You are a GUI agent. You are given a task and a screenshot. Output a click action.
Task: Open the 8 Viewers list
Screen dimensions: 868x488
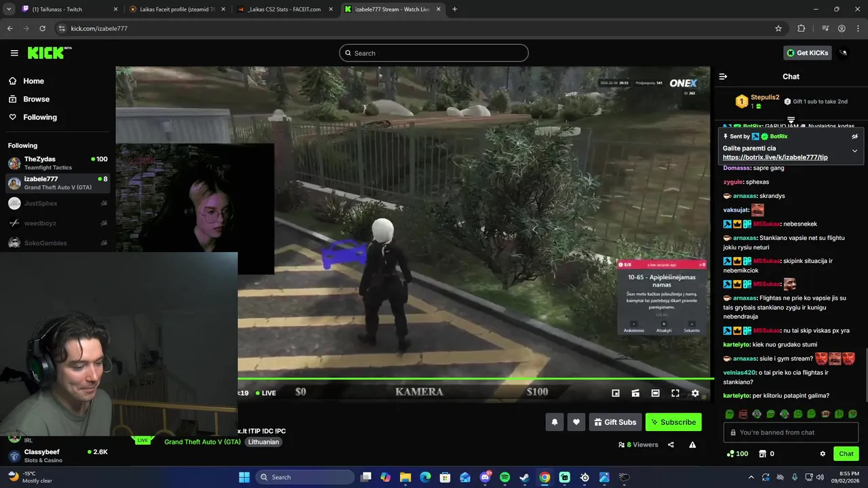point(638,445)
